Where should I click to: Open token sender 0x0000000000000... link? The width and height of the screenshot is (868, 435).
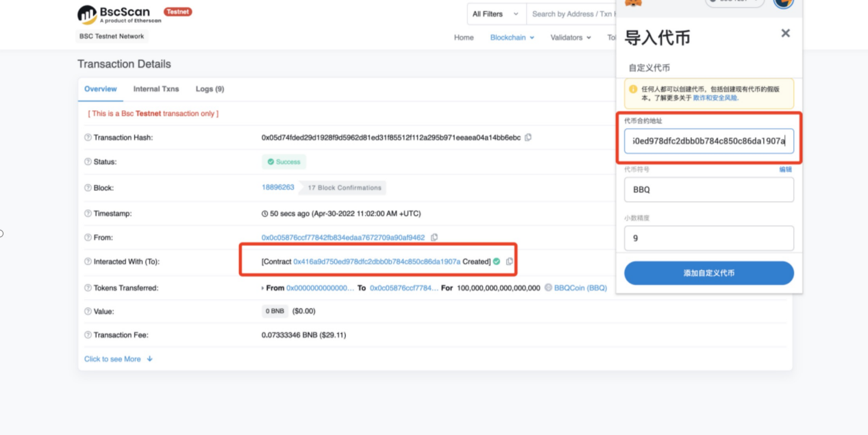coord(321,288)
